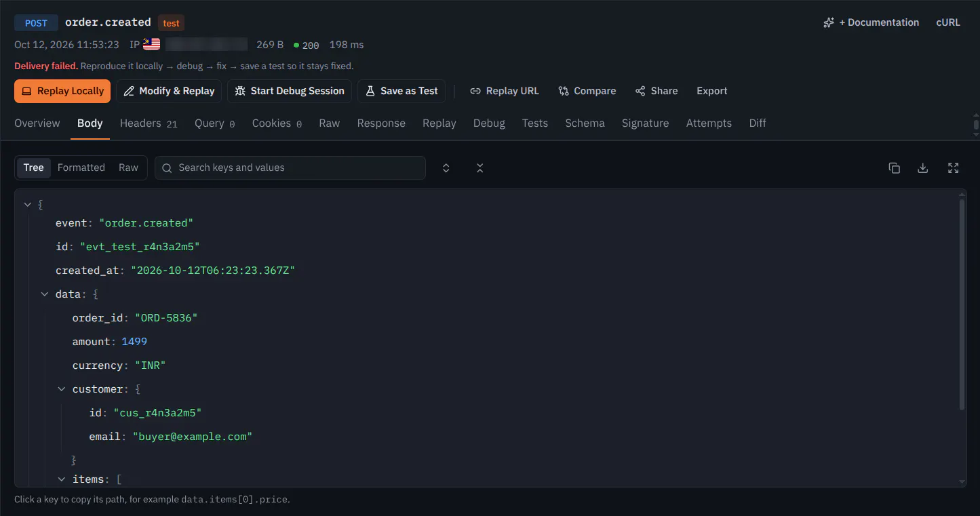Click the orange test tag
Screen dimensions: 980x516
171,23
